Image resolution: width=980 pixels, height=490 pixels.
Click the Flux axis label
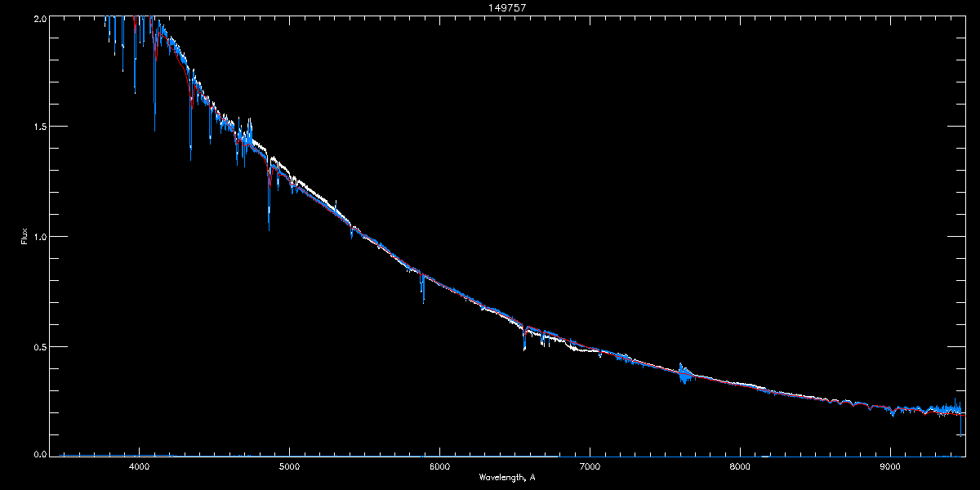24,236
